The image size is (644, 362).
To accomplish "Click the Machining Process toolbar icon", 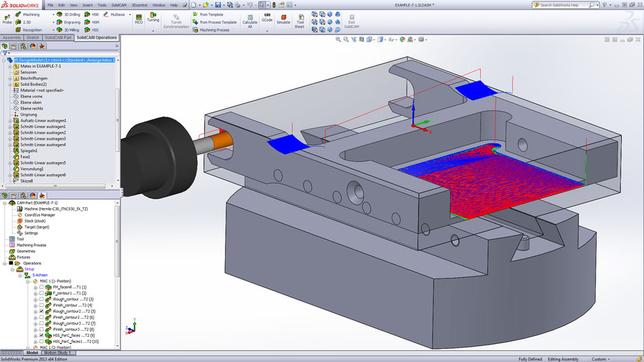I will [195, 30].
